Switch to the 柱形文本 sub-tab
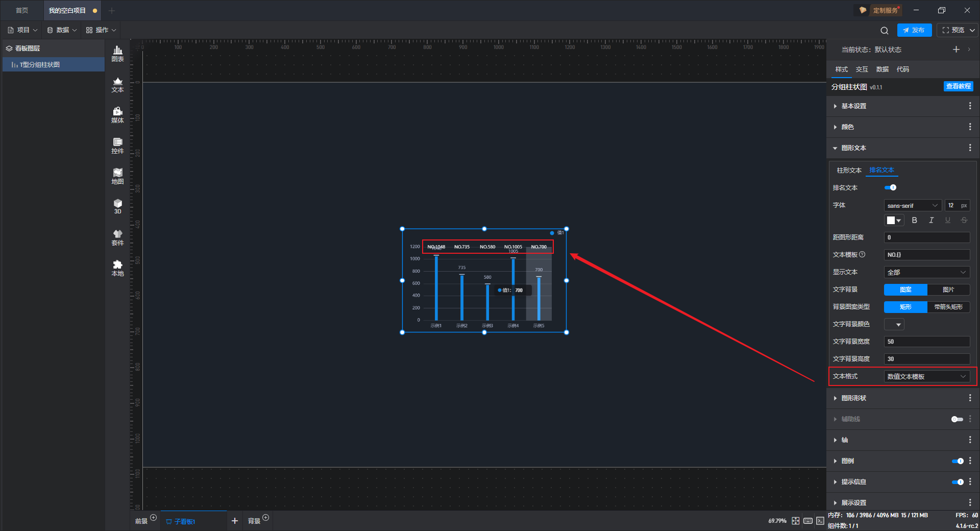Viewport: 980px width, 531px height. click(849, 170)
